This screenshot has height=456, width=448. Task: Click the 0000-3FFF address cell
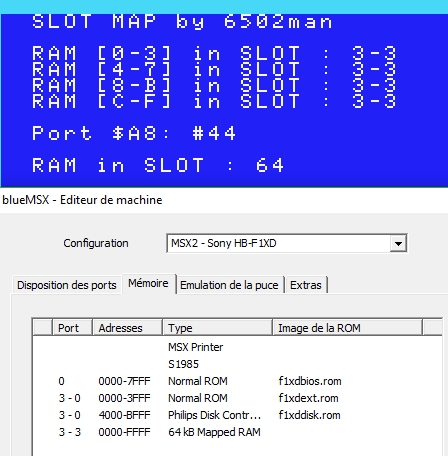pos(124,398)
